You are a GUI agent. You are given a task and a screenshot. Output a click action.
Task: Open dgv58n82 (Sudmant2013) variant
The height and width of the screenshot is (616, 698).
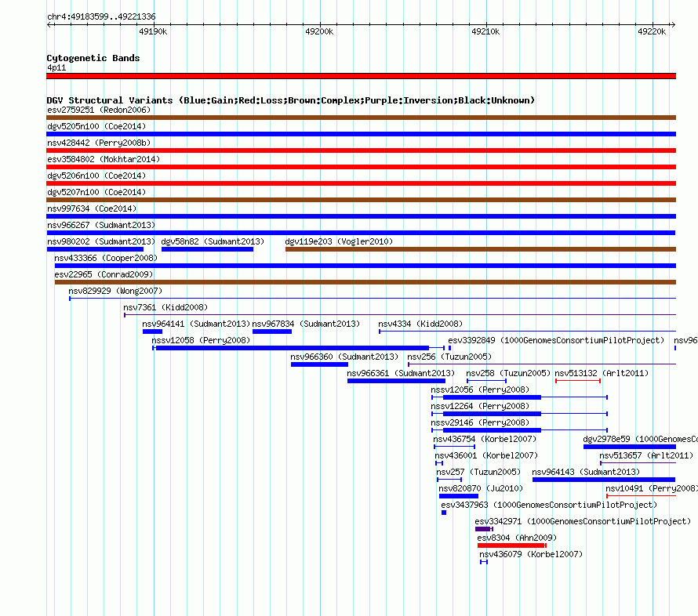(x=208, y=249)
